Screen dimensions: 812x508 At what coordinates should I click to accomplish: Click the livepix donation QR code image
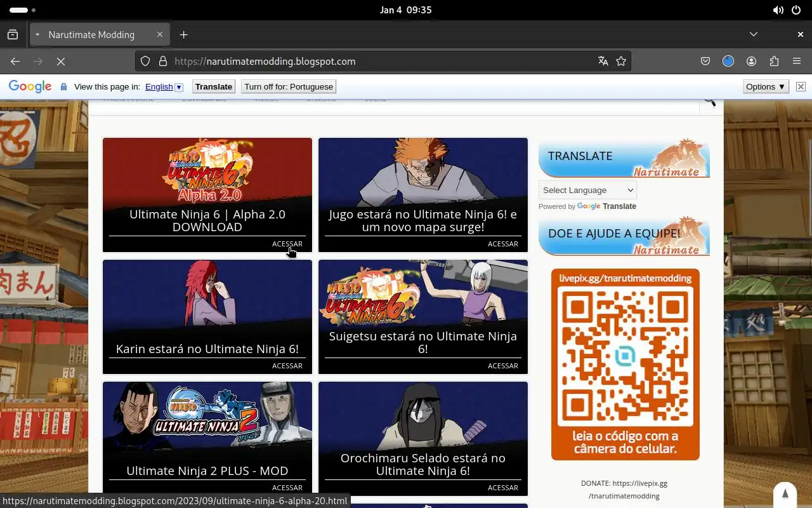(625, 364)
